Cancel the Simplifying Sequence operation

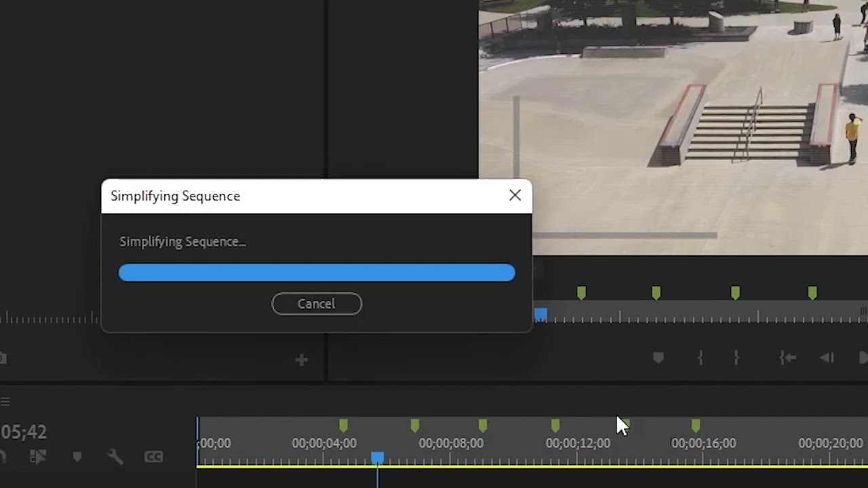(x=317, y=304)
